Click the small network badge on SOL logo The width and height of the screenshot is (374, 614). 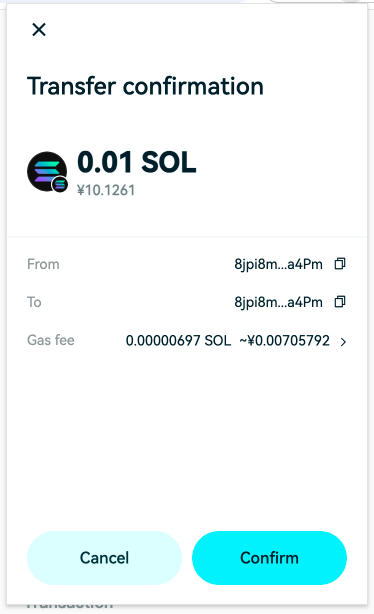60,184
